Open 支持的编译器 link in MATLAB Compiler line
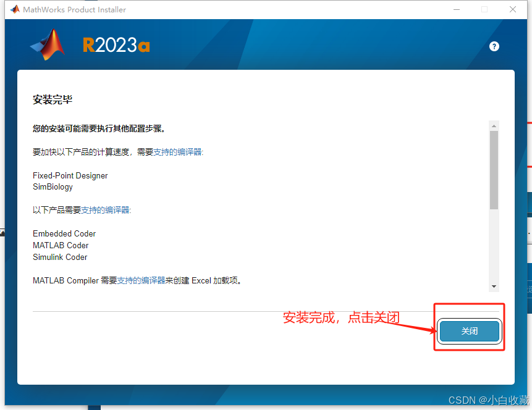This screenshot has width=532, height=410. coord(141,280)
